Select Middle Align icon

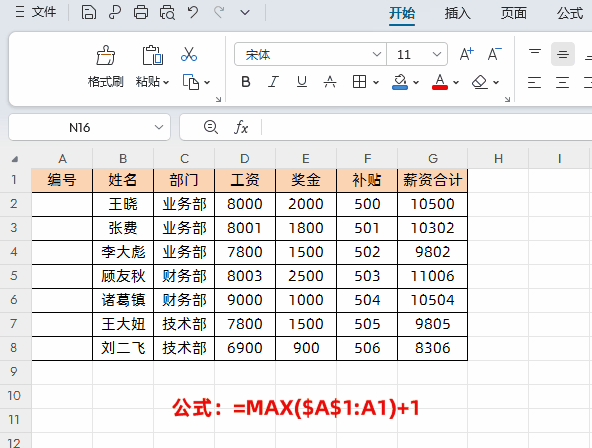click(563, 54)
